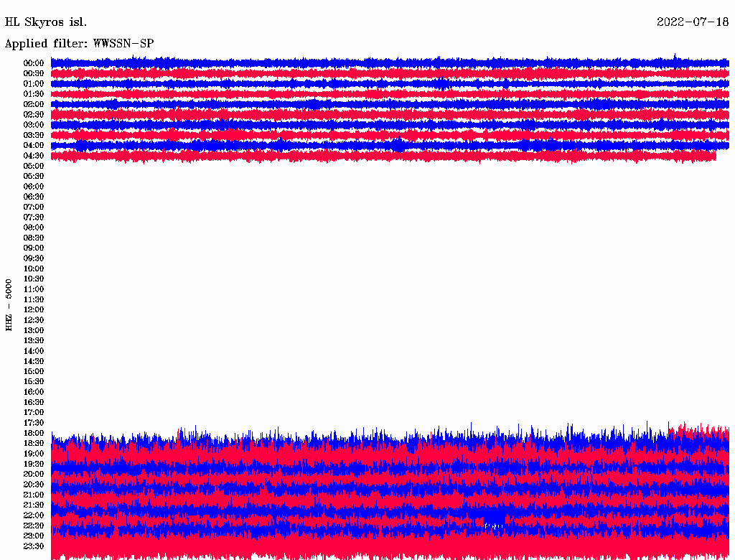Select the 08:30 time label

[34, 238]
